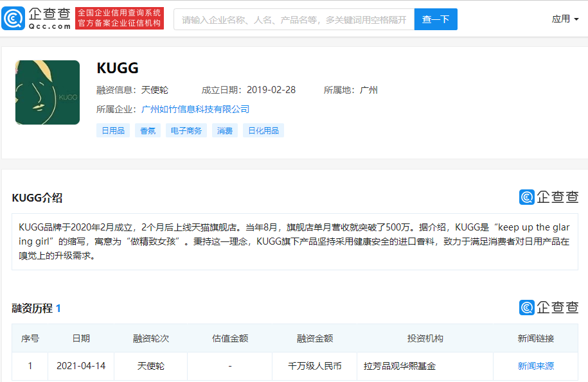The height and width of the screenshot is (382, 588).
Task: Select the 日化用品 tag
Action: click(263, 131)
